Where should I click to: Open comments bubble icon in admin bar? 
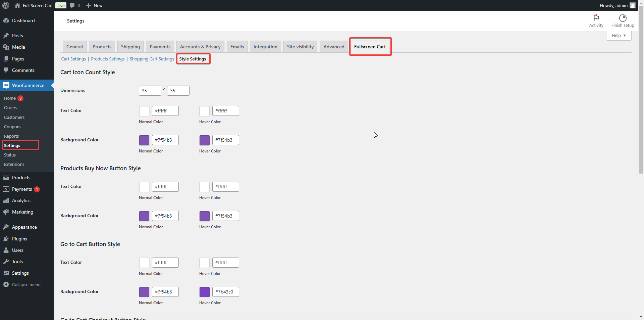[72, 5]
